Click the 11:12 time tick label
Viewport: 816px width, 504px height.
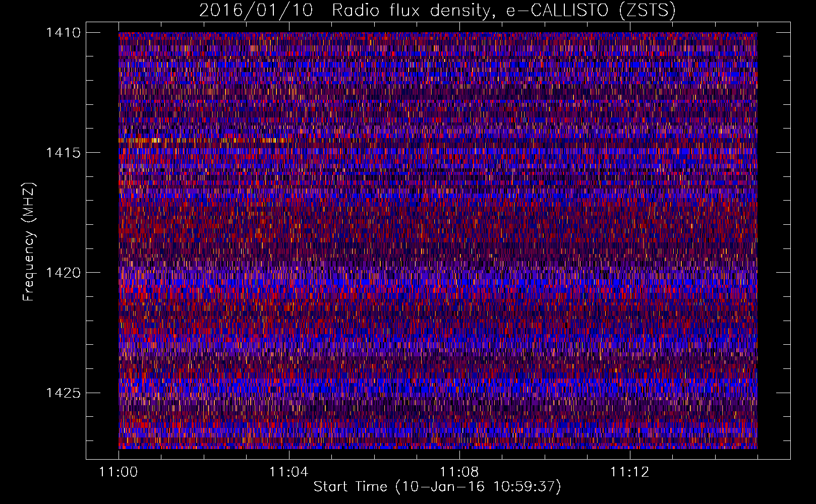pos(629,472)
